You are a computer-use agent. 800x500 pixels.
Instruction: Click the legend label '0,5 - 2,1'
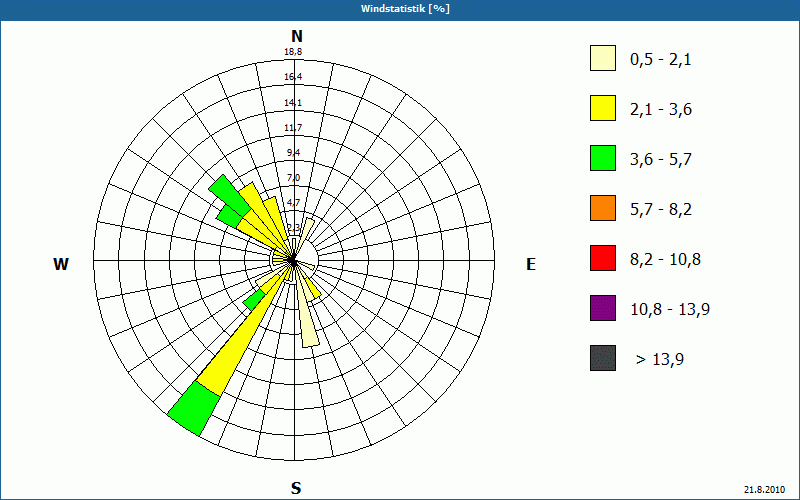pos(661,60)
